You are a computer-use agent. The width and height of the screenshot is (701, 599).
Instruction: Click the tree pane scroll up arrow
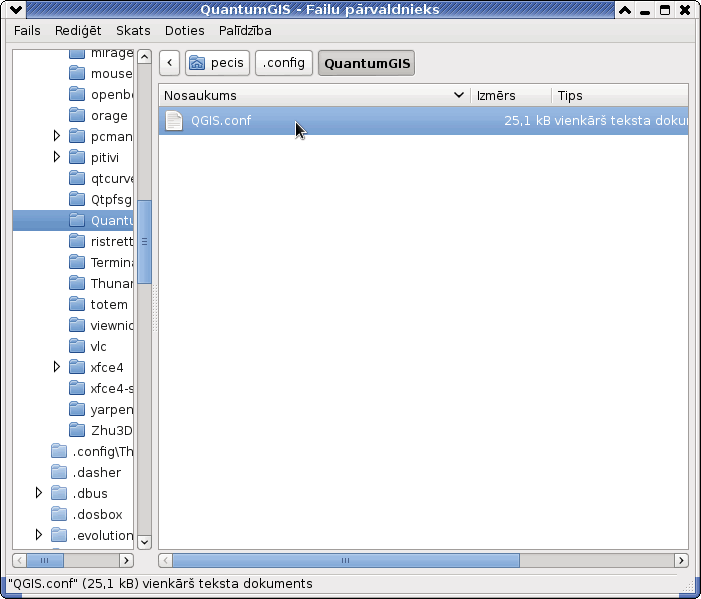click(x=144, y=57)
